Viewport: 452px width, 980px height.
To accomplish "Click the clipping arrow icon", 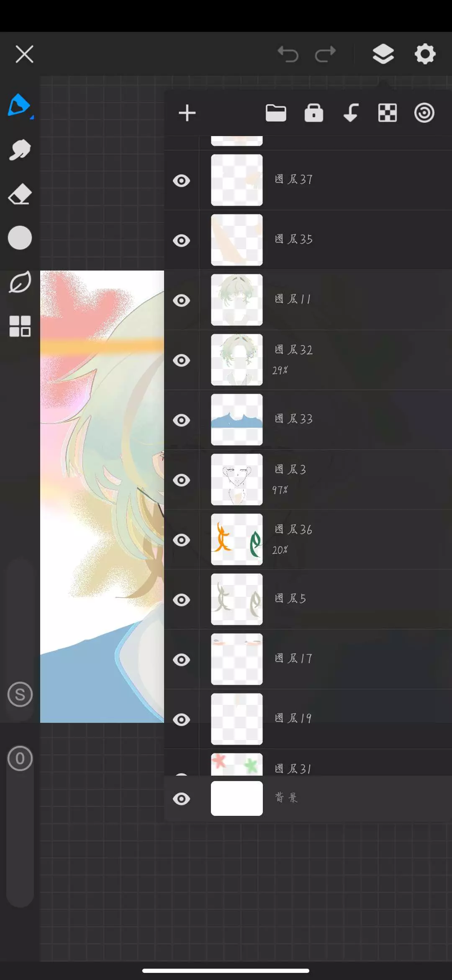I will (351, 113).
